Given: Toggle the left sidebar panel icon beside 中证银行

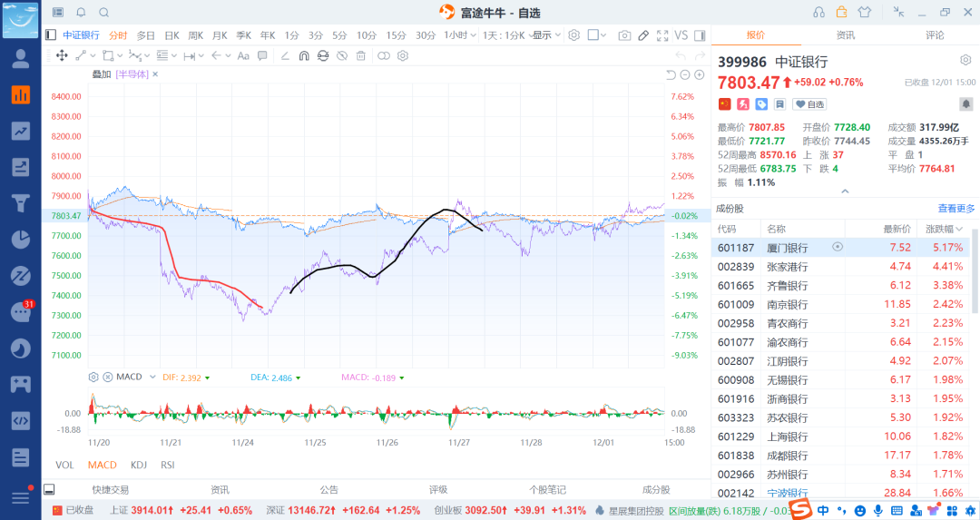Looking at the screenshot, I should 51,35.
